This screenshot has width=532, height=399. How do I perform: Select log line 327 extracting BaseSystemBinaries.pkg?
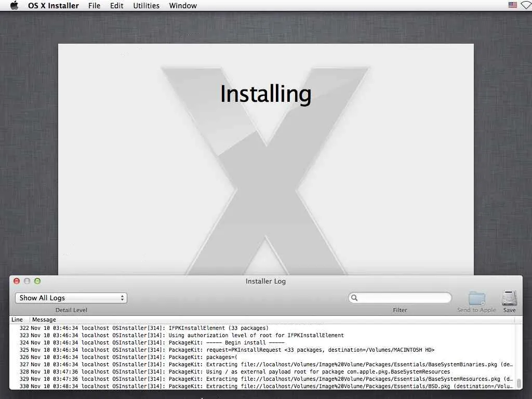(261, 364)
